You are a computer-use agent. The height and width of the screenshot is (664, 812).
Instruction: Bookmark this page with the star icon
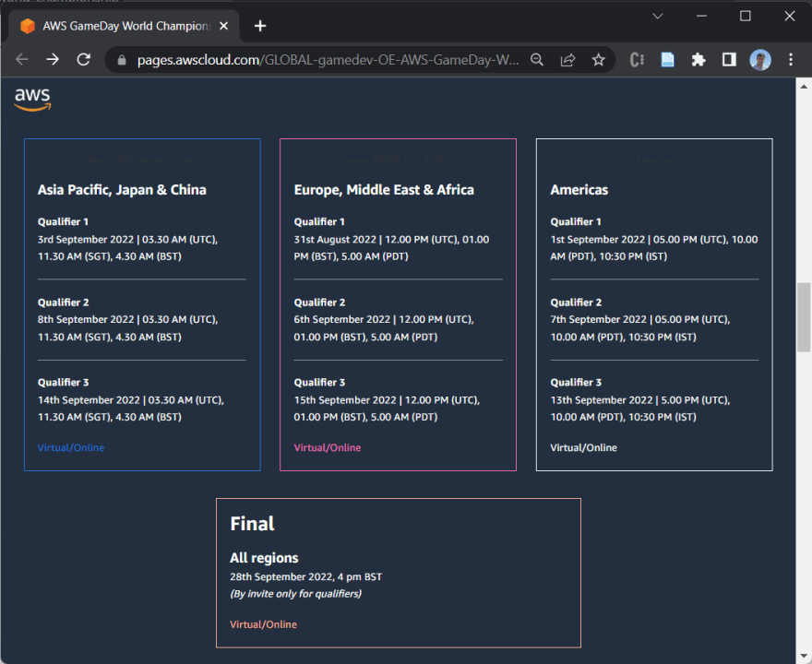599,60
